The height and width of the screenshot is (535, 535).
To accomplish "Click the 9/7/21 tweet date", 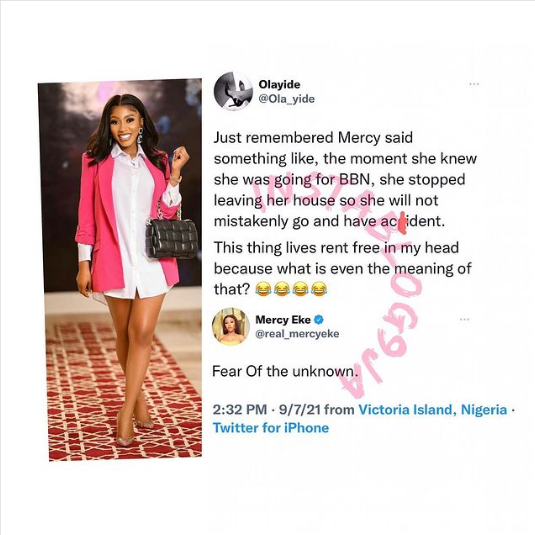I will (x=300, y=409).
